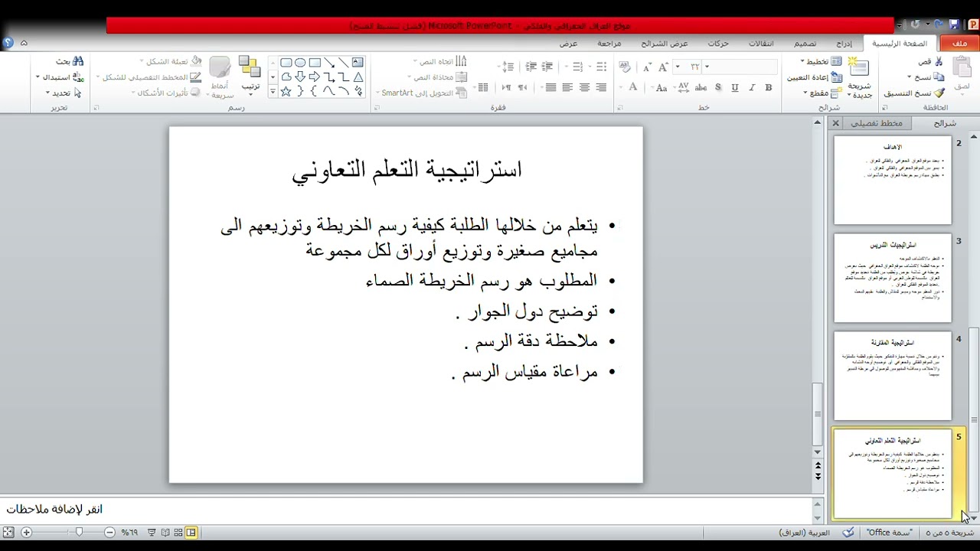Switch to the Design (تصميم) tab
The image size is (980, 551).
point(805,44)
